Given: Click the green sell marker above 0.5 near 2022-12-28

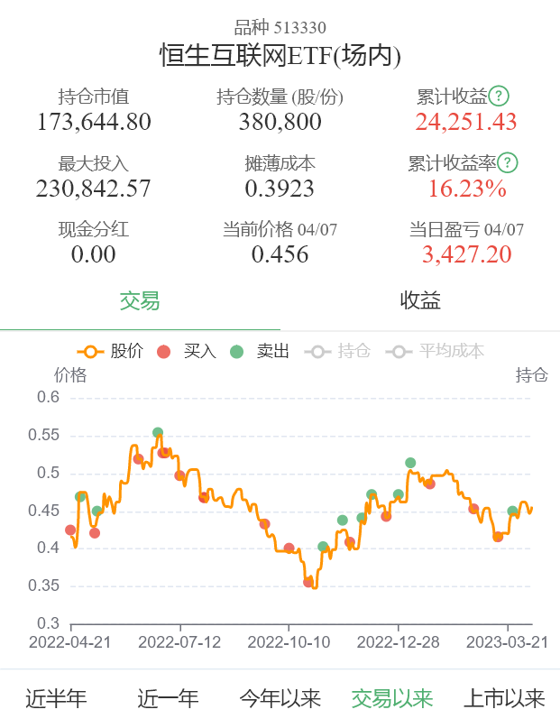Looking at the screenshot, I should [410, 463].
